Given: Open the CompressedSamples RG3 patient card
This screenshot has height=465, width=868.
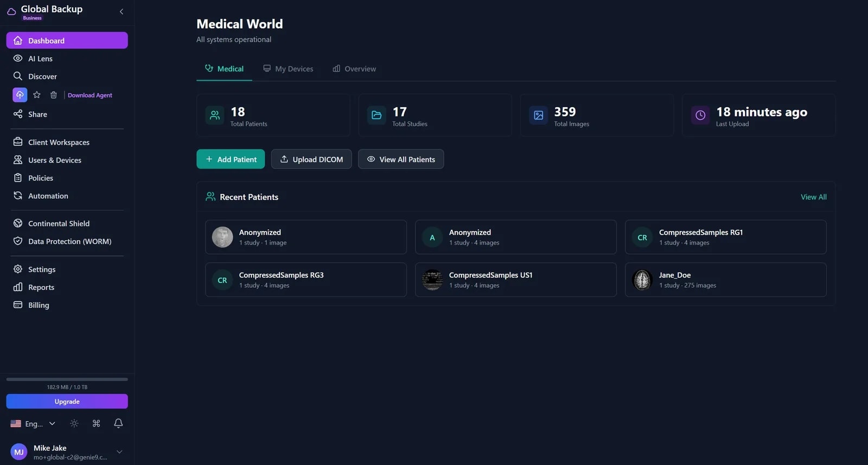Looking at the screenshot, I should click(306, 280).
